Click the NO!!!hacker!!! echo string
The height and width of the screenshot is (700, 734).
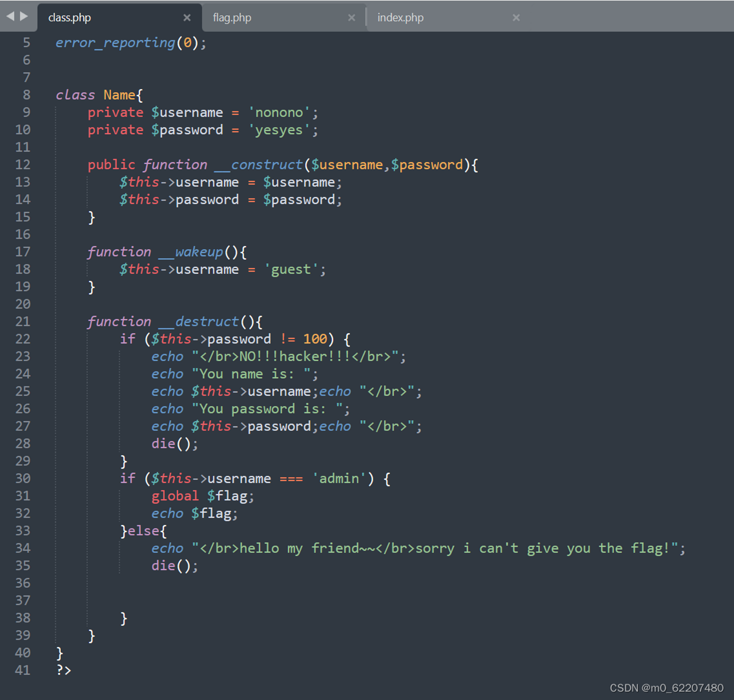295,357
